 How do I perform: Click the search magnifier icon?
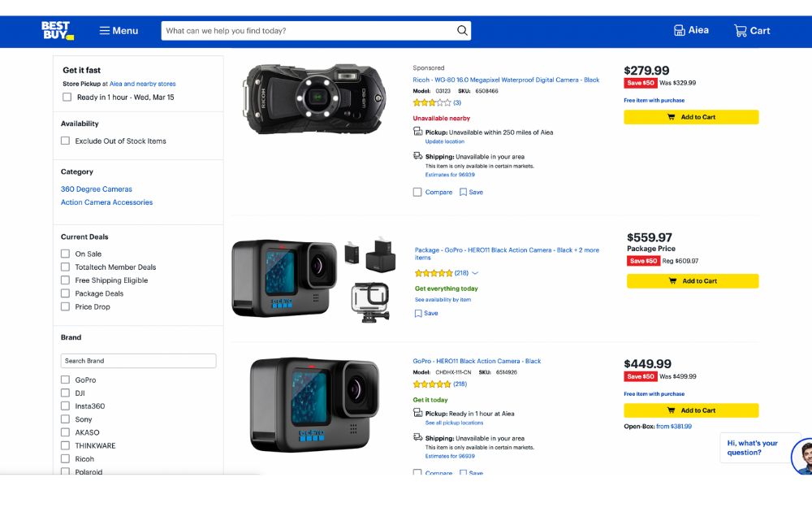[x=462, y=31]
